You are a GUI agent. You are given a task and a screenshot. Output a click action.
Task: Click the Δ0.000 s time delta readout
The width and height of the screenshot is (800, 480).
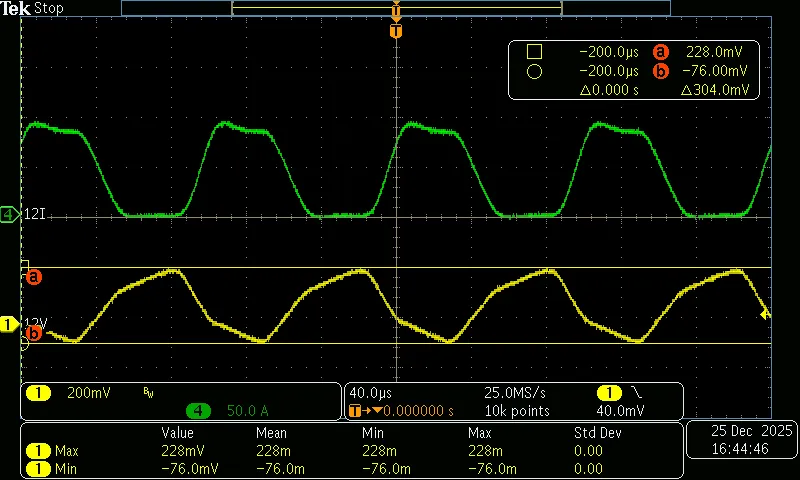click(609, 90)
